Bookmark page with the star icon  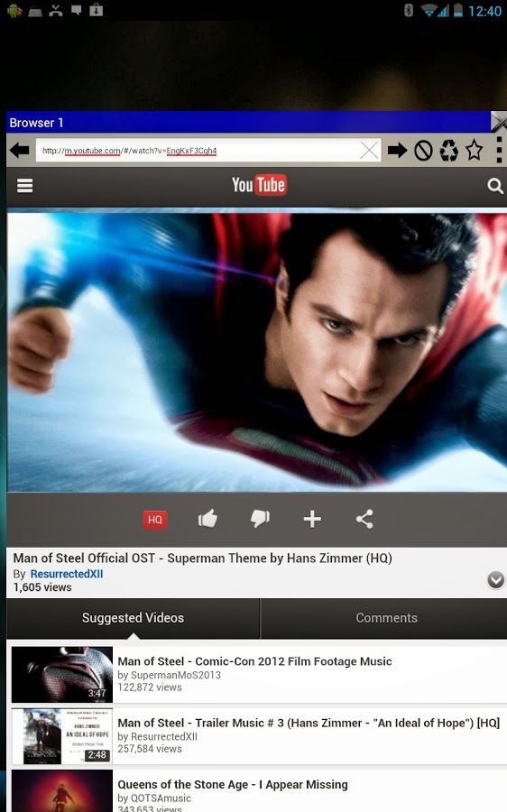[x=474, y=151]
